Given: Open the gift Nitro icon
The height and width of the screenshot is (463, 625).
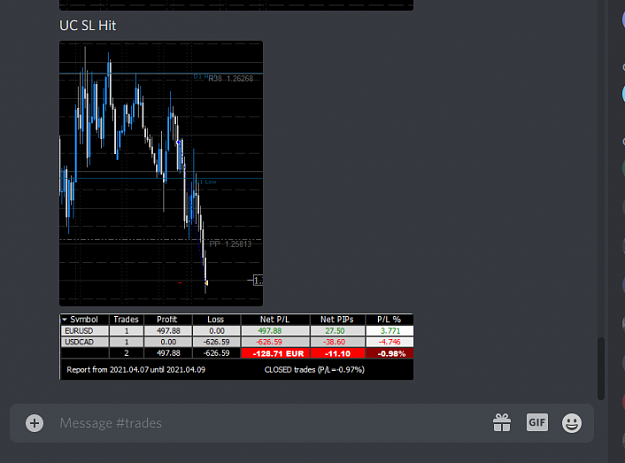Looking at the screenshot, I should 502,423.
